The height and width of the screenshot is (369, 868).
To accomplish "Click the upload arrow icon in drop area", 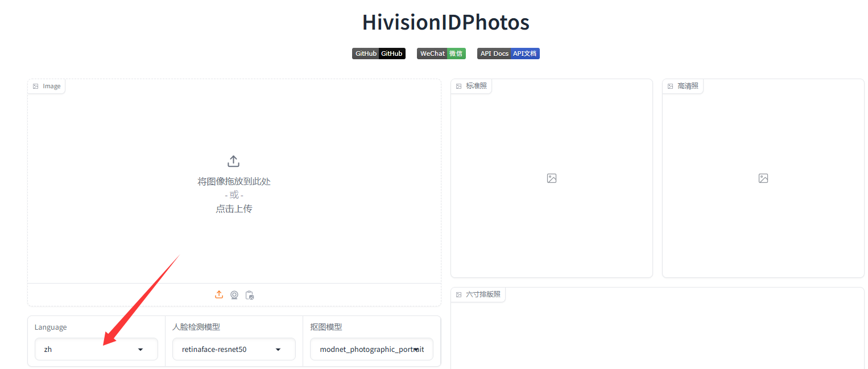I will (x=233, y=161).
